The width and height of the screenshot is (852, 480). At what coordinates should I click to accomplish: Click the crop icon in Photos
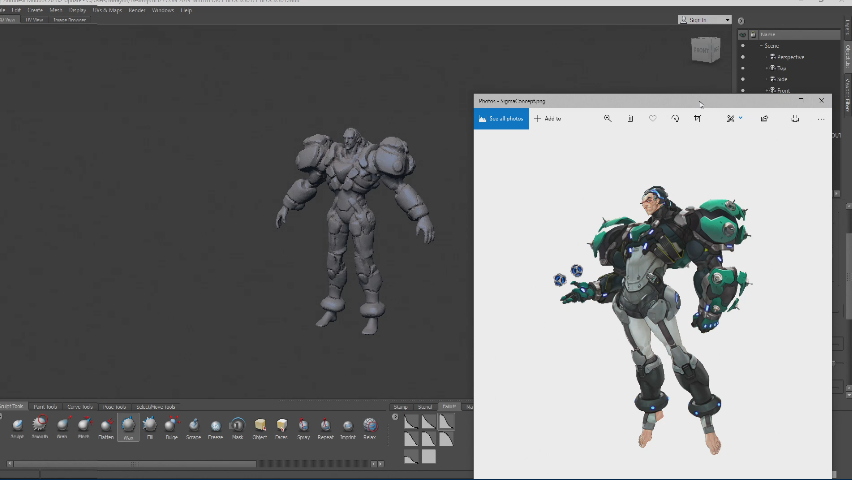(x=697, y=119)
